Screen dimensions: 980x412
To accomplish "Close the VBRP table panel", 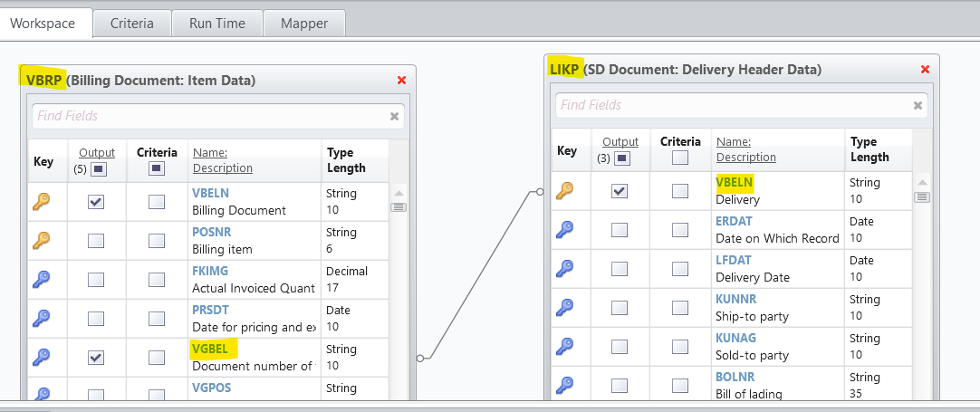I will pos(402,80).
